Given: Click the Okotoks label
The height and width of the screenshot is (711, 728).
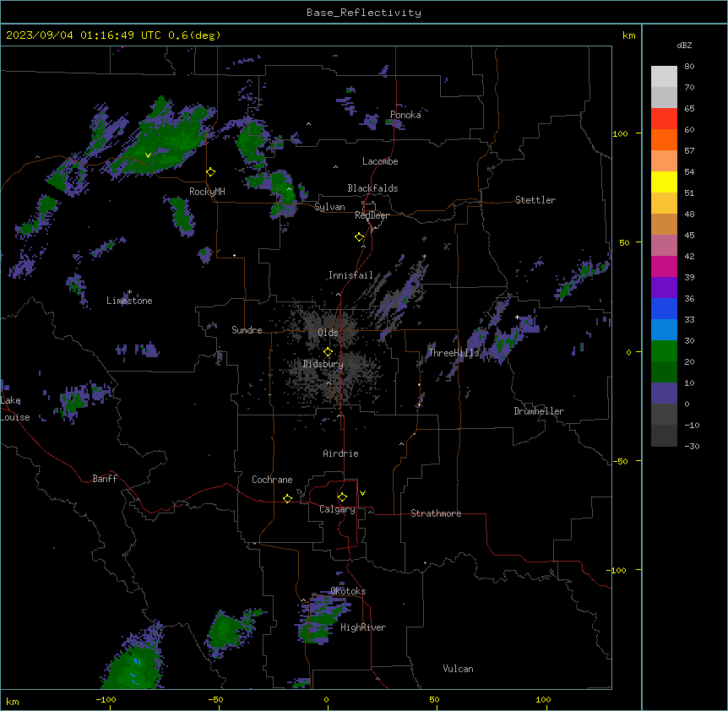Looking at the screenshot, I should (348, 591).
